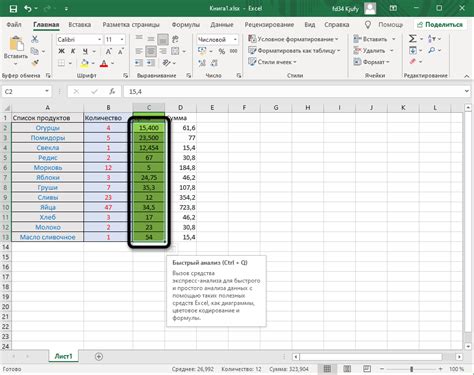
Task: Add a new sheet with plus icon
Action: pos(99,357)
